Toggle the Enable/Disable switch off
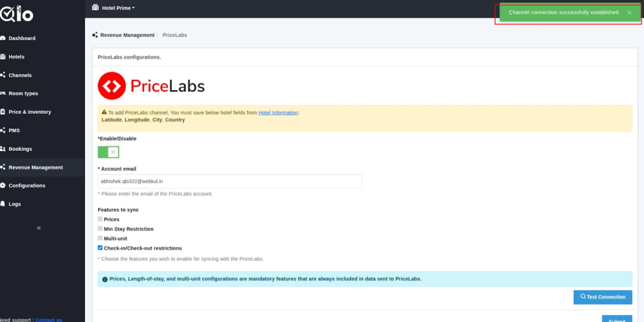Viewport: 644px width, 322px height. 108,152
